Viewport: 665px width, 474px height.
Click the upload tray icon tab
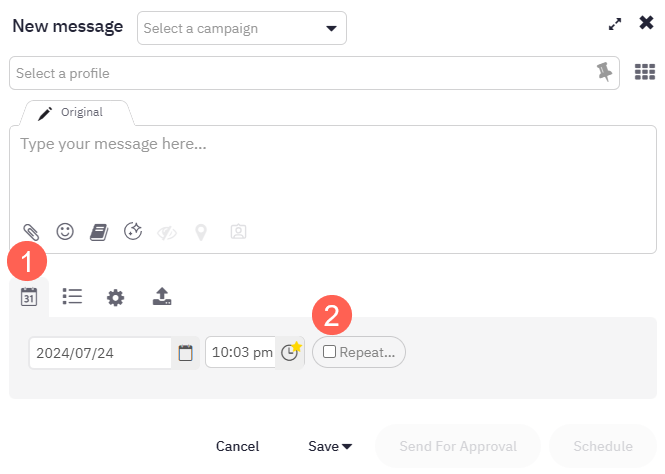(x=162, y=296)
